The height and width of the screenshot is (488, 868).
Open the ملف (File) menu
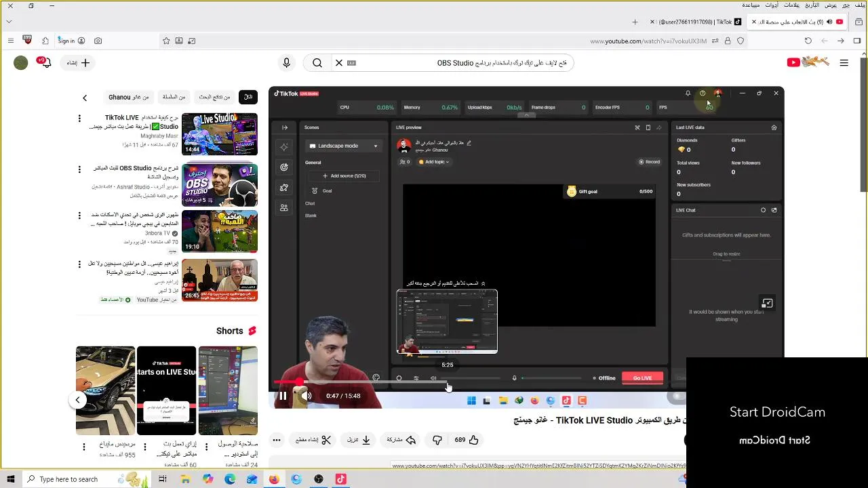click(860, 5)
